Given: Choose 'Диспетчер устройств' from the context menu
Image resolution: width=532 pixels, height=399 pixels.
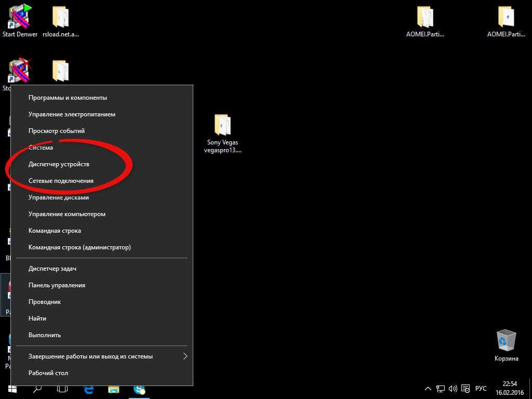Looking at the screenshot, I should pos(59,164).
